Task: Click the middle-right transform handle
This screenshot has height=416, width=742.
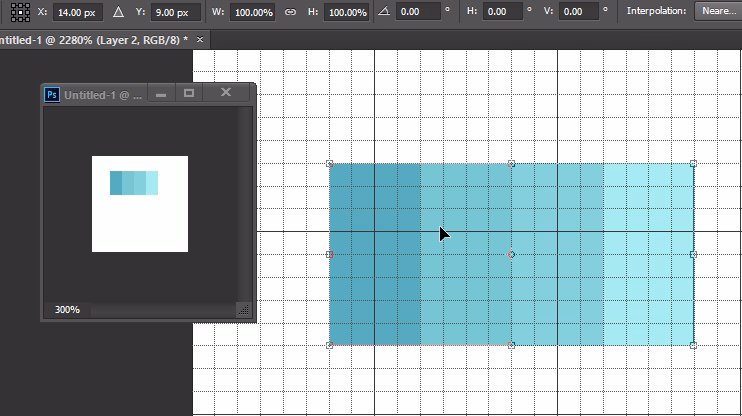Action: (x=693, y=255)
